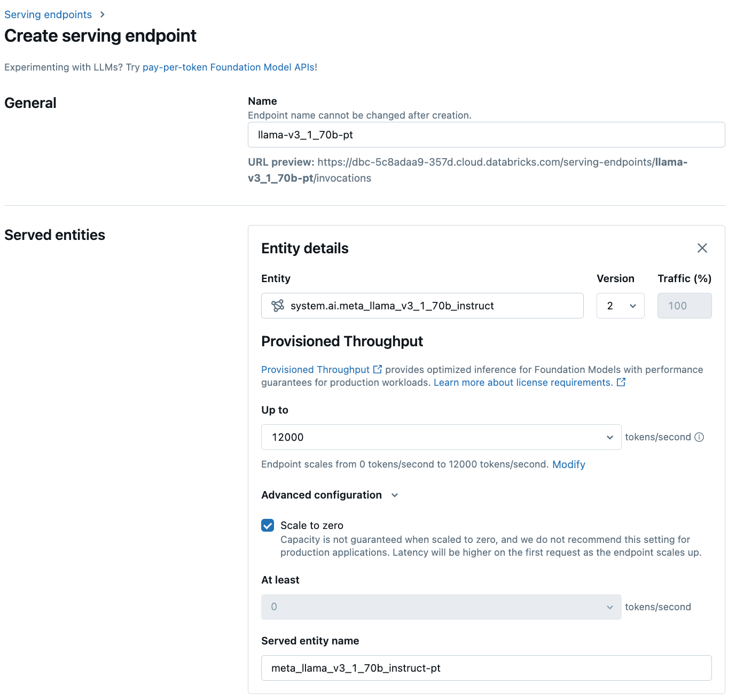
Task: Click external link icon beside Provisioned Throughput
Action: point(378,369)
